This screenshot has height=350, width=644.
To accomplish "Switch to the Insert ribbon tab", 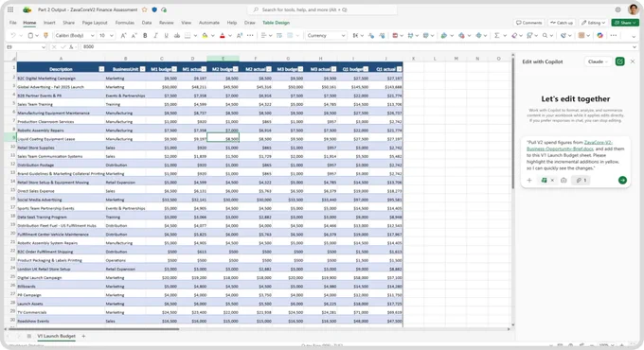I will point(49,23).
